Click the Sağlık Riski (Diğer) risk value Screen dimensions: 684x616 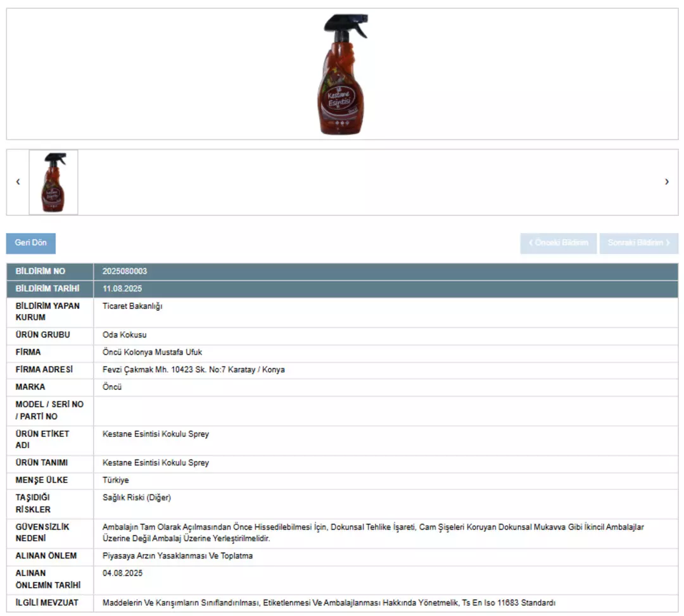tap(136, 498)
